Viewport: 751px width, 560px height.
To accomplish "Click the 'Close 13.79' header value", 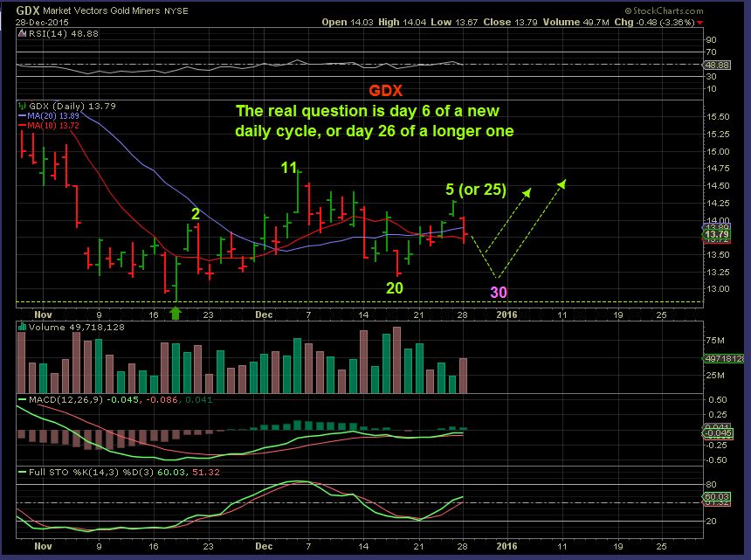I will tap(510, 22).
